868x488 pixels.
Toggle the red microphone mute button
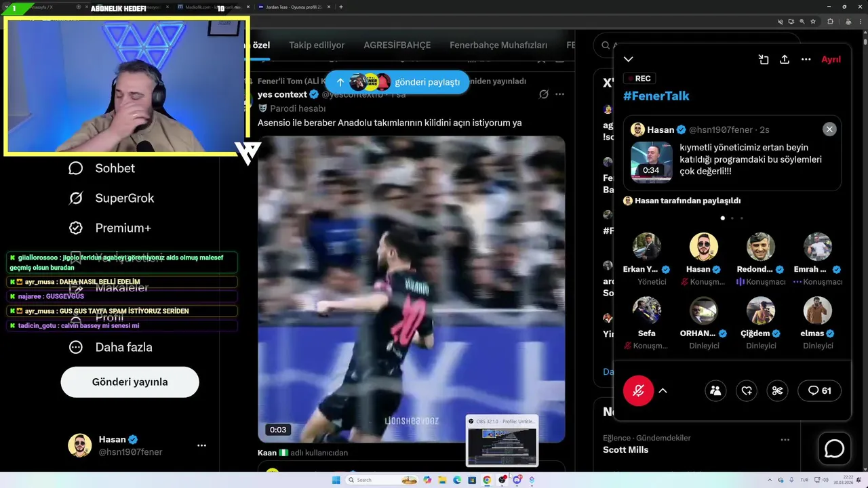pyautogui.click(x=639, y=390)
